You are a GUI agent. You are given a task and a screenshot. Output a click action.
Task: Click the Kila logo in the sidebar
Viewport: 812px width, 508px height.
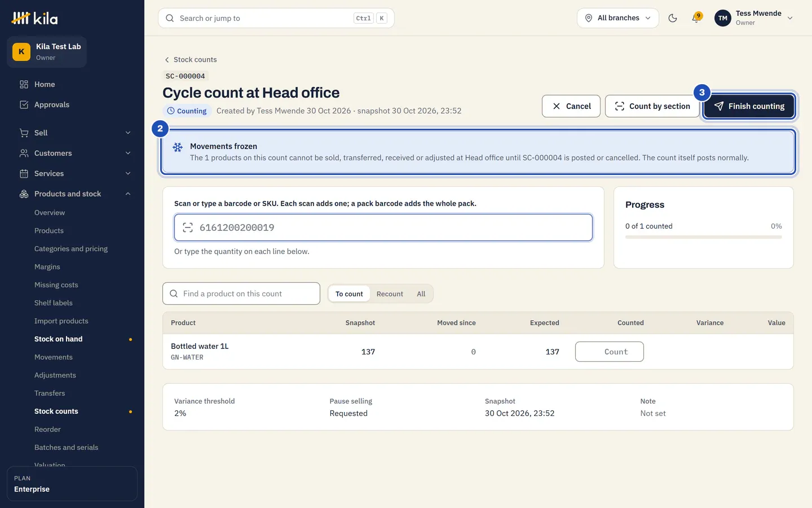click(x=34, y=18)
